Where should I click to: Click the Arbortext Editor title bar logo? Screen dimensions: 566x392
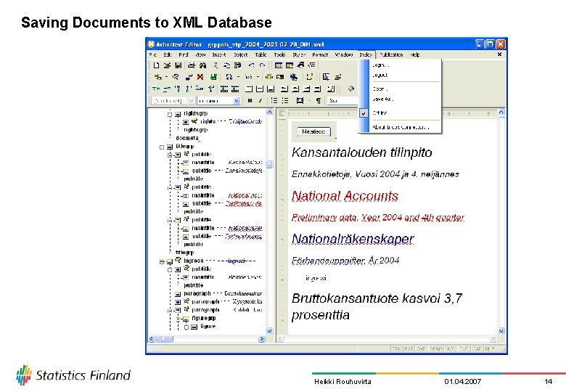151,44
